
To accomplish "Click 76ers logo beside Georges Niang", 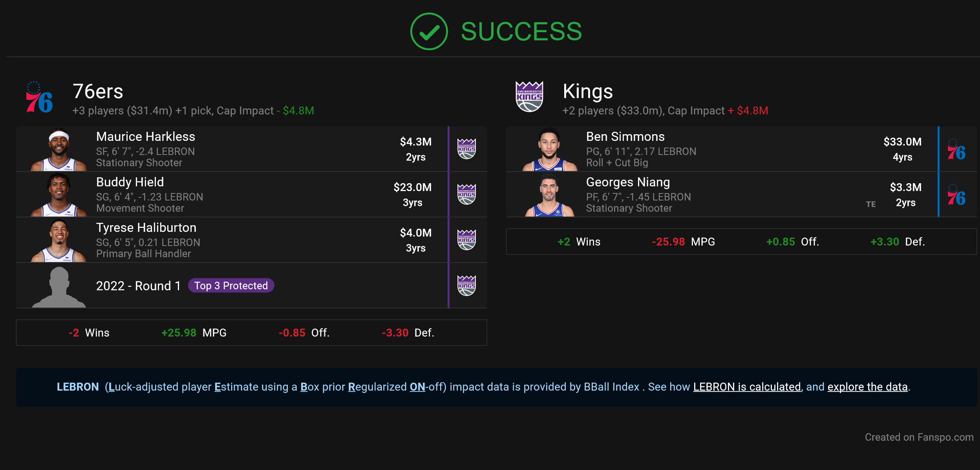I will (x=956, y=195).
